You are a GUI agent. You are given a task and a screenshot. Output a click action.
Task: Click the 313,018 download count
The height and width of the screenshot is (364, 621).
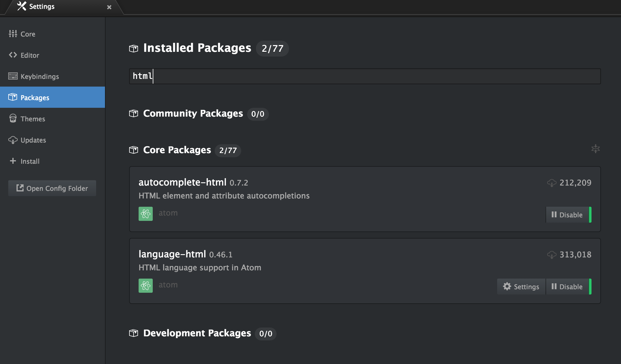click(x=575, y=255)
